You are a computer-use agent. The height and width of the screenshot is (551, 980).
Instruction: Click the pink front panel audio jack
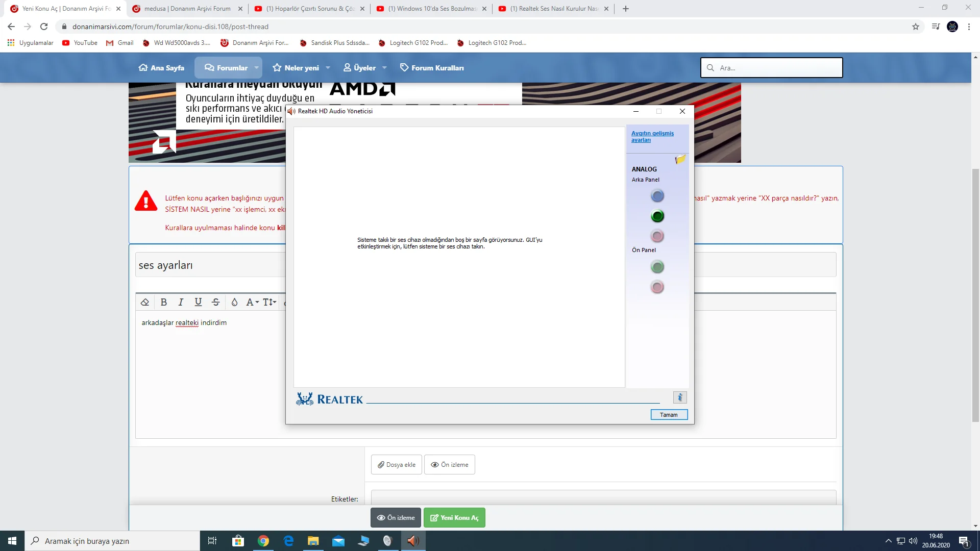pyautogui.click(x=657, y=287)
